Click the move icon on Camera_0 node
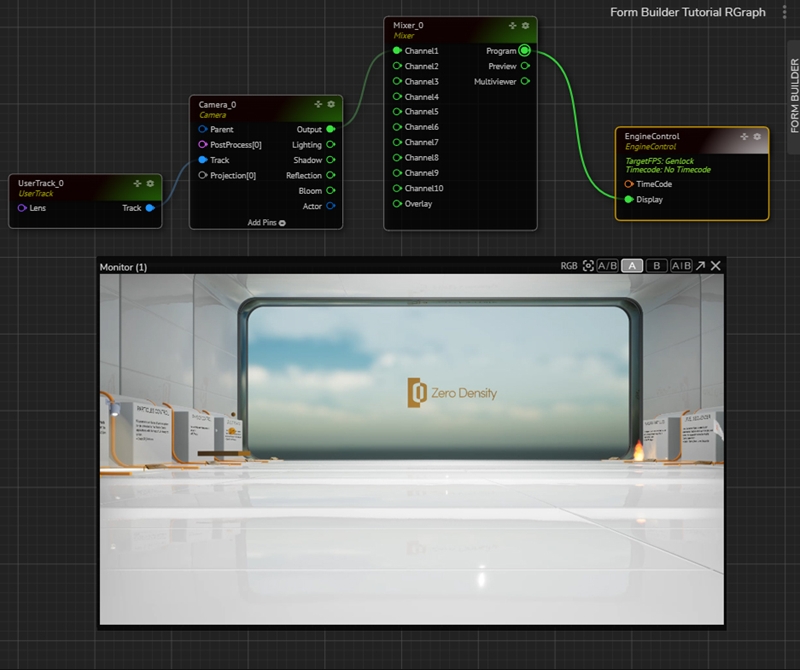800x670 pixels. click(318, 103)
